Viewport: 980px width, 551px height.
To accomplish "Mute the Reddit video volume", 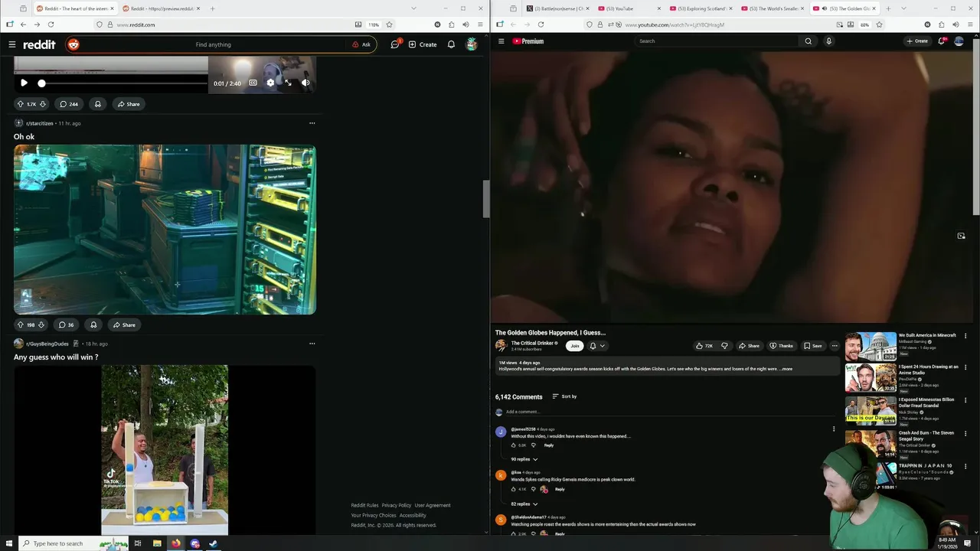I will pos(305,83).
